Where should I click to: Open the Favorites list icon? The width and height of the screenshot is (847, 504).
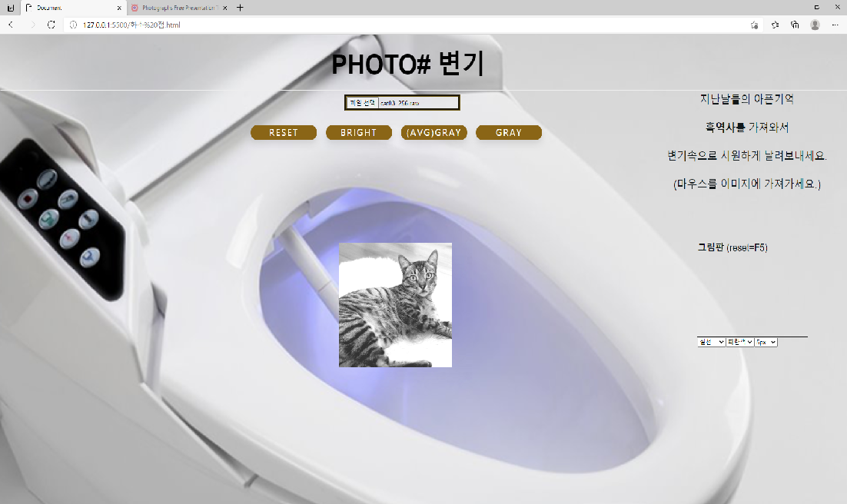pyautogui.click(x=776, y=25)
